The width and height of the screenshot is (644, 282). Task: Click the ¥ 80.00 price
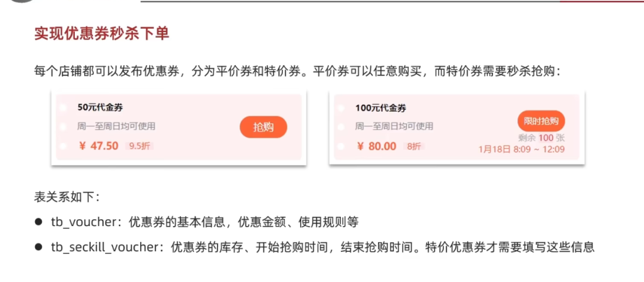(377, 146)
